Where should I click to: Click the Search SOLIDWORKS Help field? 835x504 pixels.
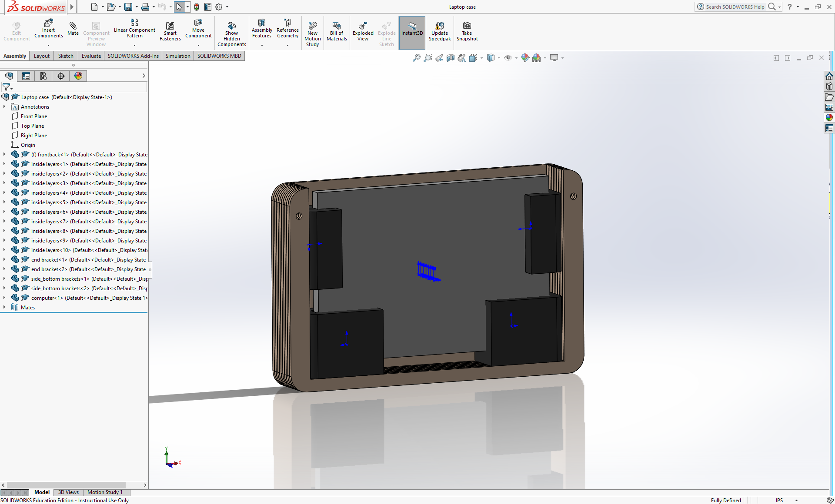(735, 7)
